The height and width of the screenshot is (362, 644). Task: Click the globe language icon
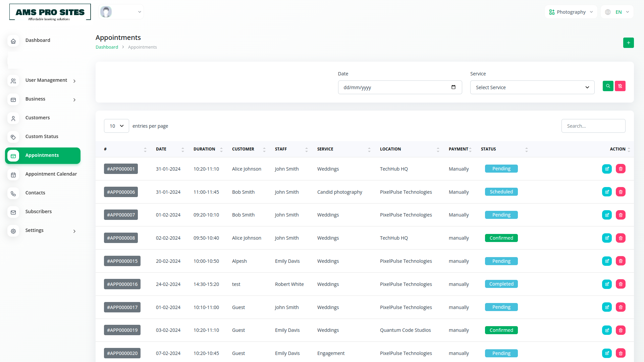pos(608,12)
